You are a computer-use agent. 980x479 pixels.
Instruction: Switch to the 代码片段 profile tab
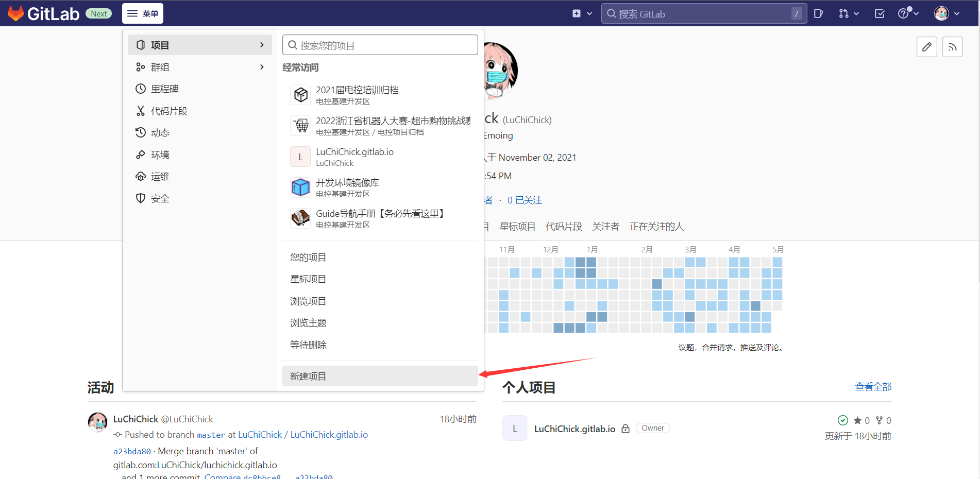564,227
